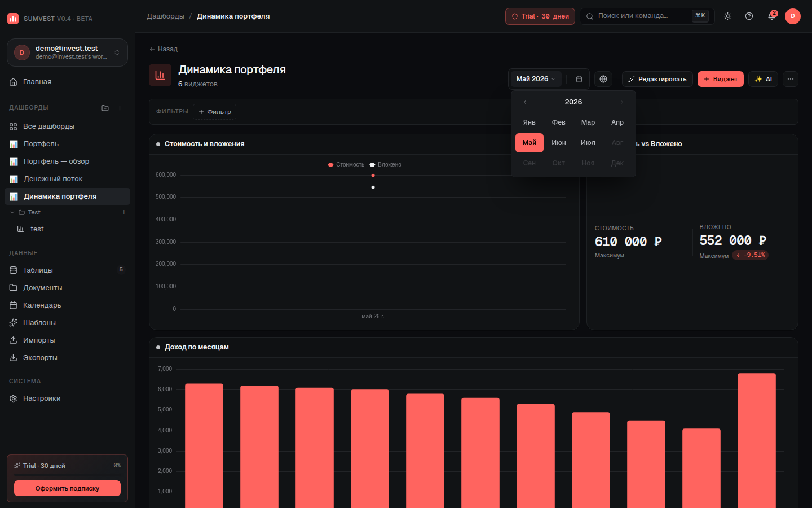The image size is (812, 508).
Task: Open the notifications bell icon
Action: click(771, 16)
